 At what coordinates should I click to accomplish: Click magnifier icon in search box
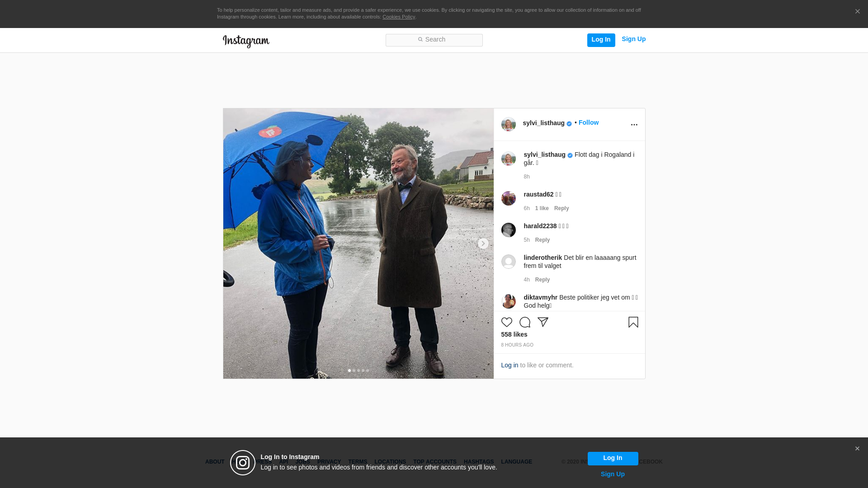[x=420, y=40]
